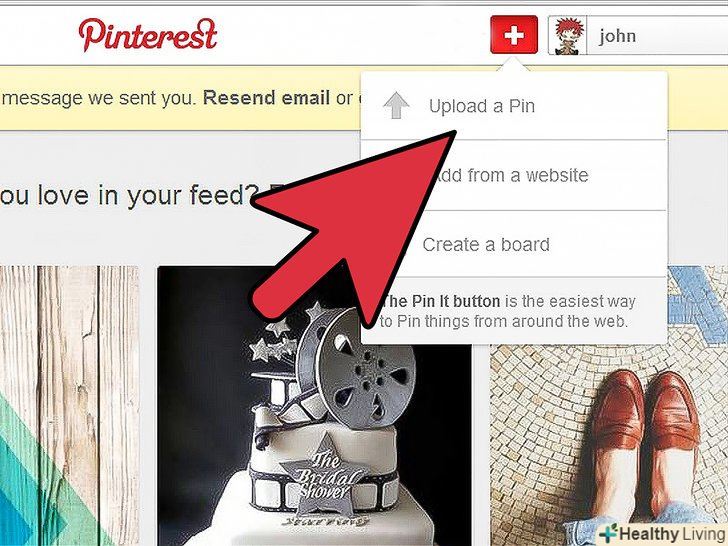Click the yellow email confirmation banner

[x=180, y=98]
